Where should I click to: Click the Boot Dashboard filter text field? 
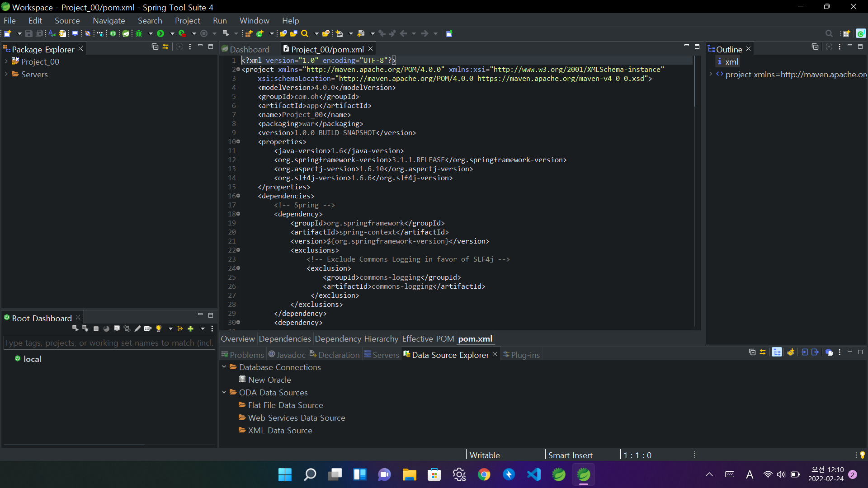coord(108,343)
